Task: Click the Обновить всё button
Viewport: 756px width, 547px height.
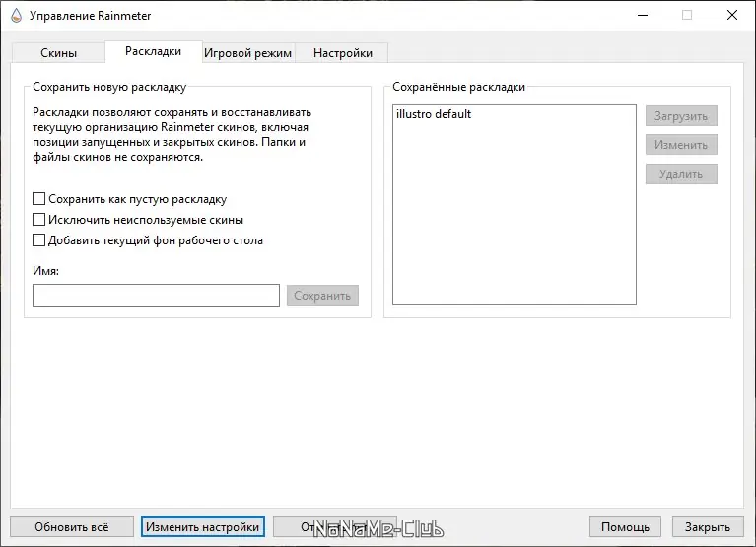Action: (72, 527)
